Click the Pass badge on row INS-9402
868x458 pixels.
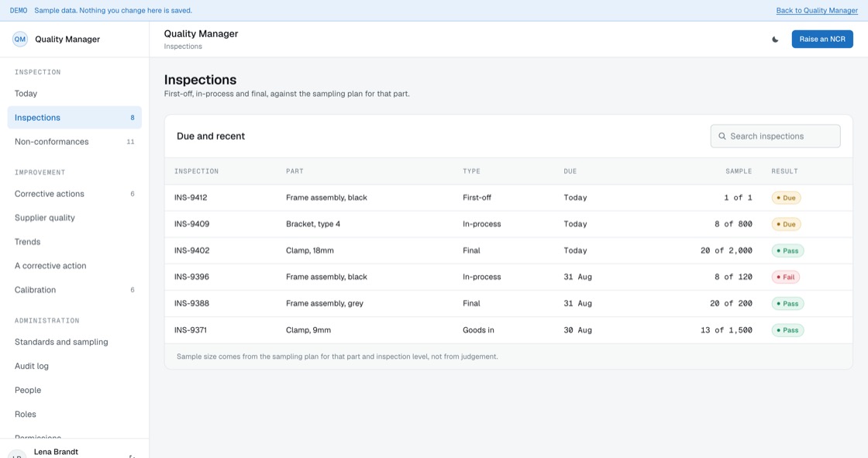tap(787, 251)
